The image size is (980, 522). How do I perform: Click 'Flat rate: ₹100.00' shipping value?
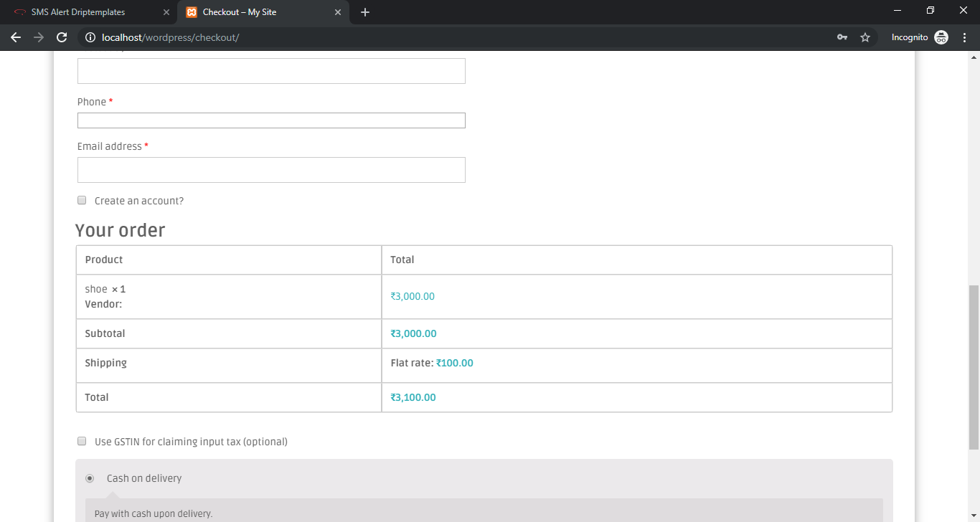(432, 363)
